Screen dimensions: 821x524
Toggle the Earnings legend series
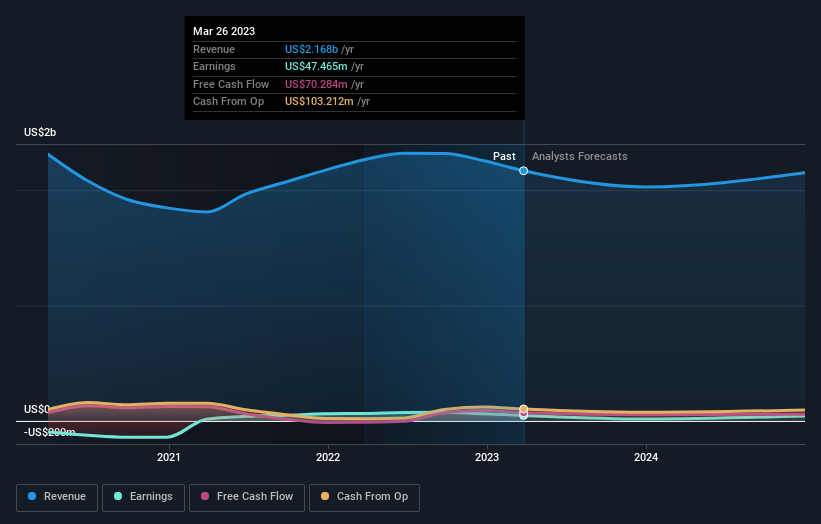click(143, 497)
